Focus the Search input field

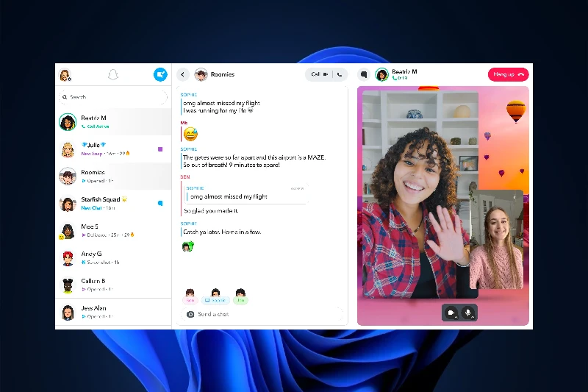pos(113,97)
